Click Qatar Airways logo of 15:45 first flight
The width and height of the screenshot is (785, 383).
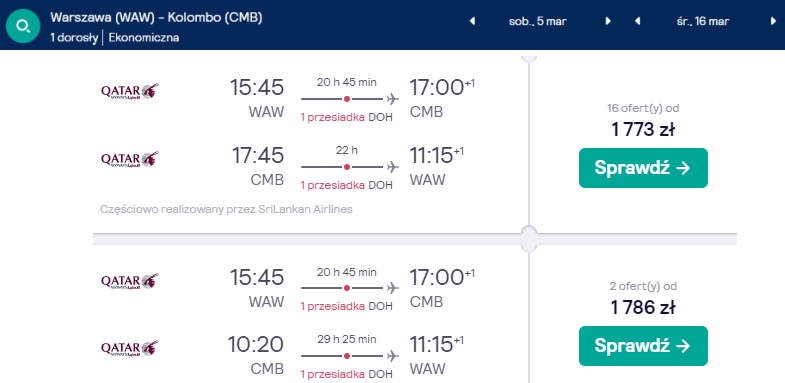pos(130,91)
